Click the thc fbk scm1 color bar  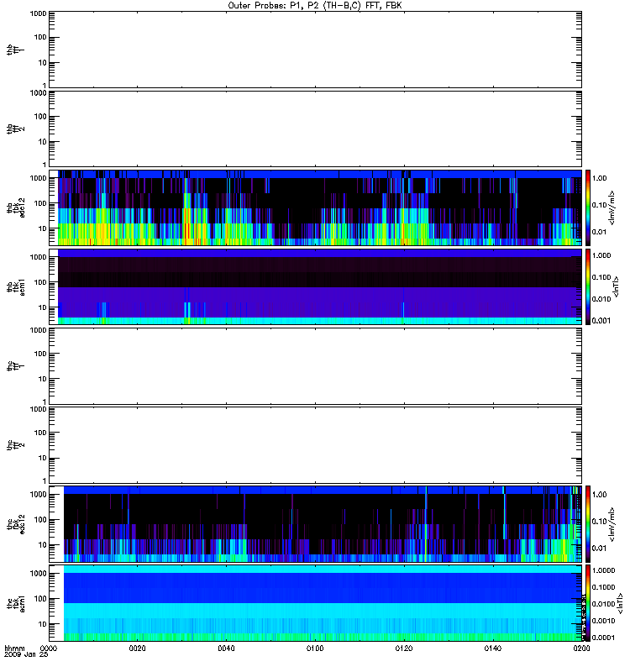(x=588, y=603)
